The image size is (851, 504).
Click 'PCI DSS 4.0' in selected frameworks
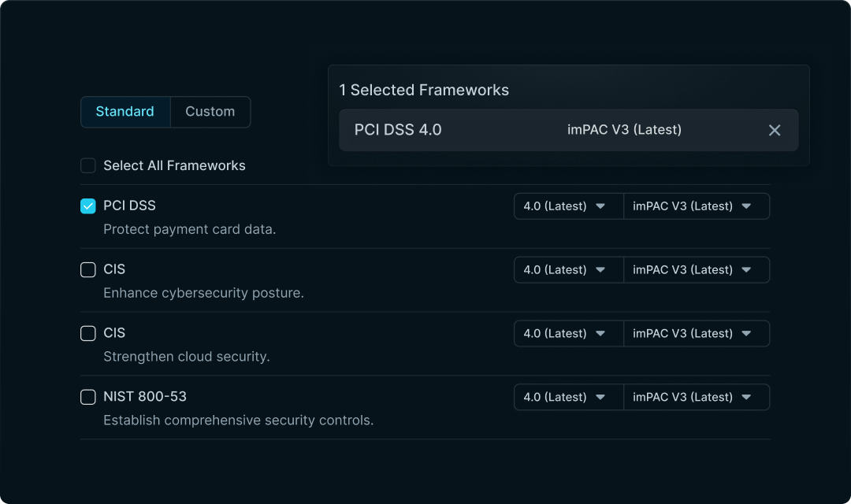(x=398, y=130)
